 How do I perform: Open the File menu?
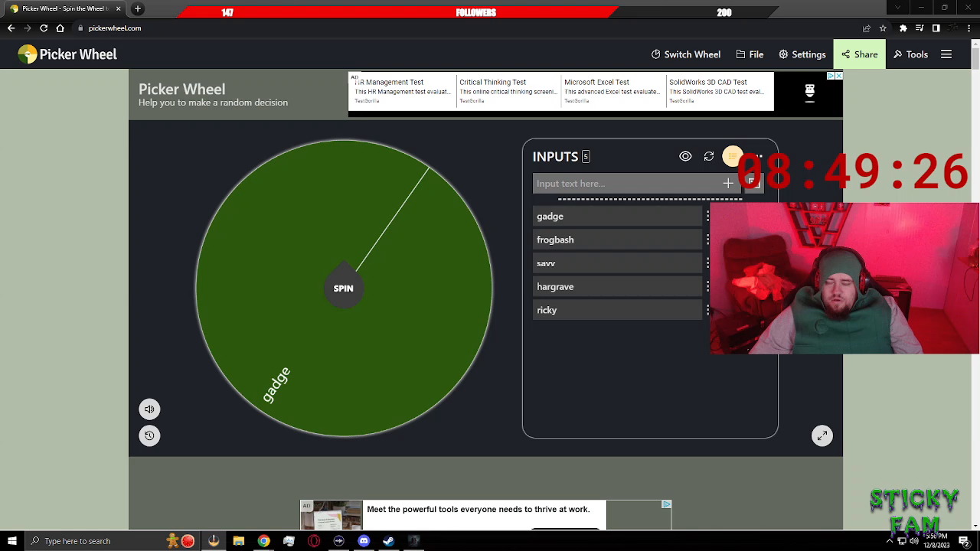pyautogui.click(x=750, y=54)
